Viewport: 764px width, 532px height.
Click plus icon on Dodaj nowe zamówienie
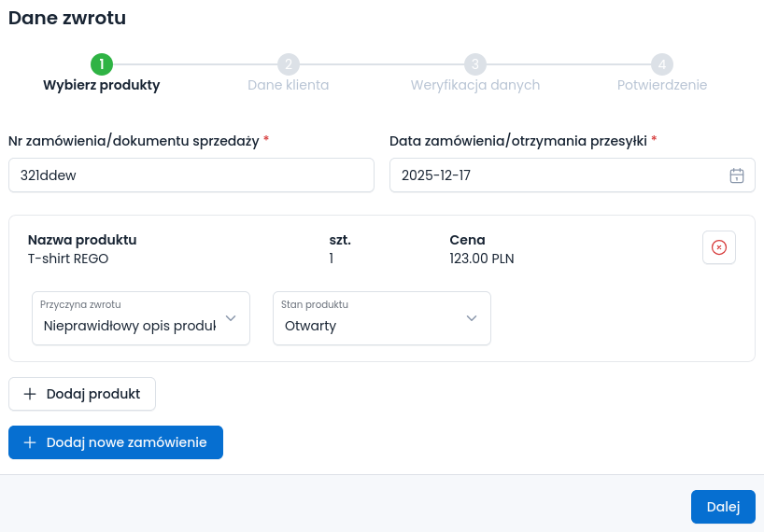click(30, 442)
